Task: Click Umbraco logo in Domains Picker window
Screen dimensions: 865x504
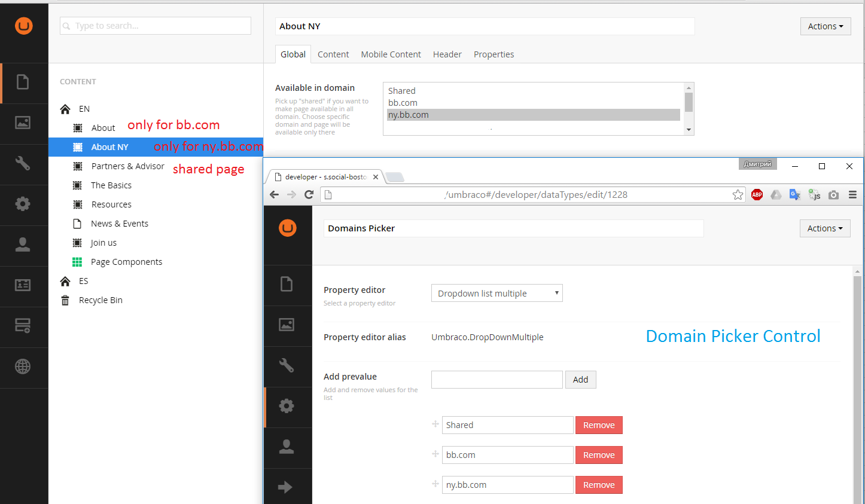Action: click(x=288, y=228)
